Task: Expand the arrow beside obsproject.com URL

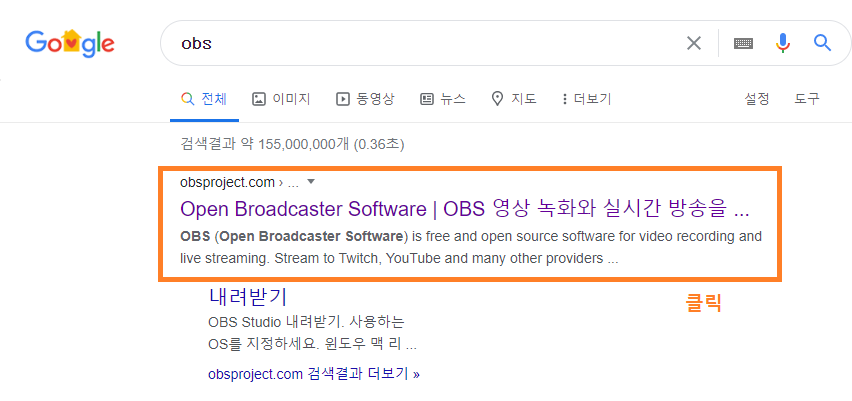Action: (x=311, y=183)
